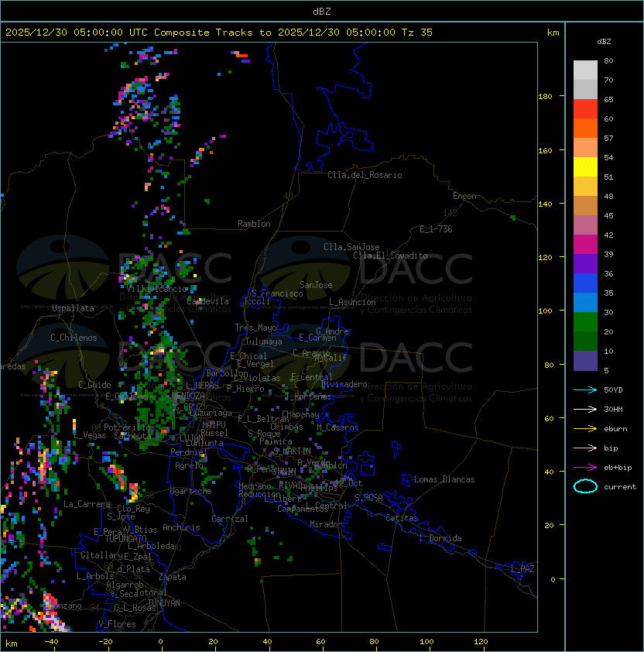Pick the royal blue 35–36 dBZ swatch
This screenshot has height=652, width=644.
585,283
